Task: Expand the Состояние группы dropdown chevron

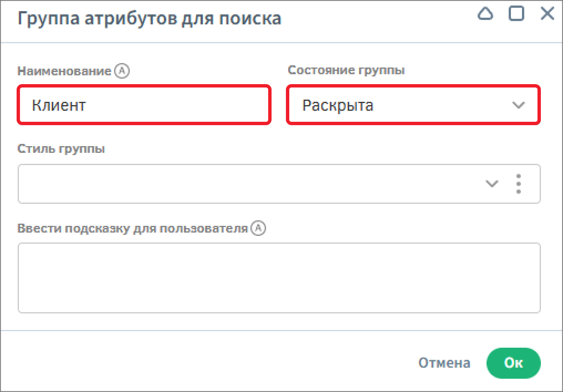Action: click(518, 105)
